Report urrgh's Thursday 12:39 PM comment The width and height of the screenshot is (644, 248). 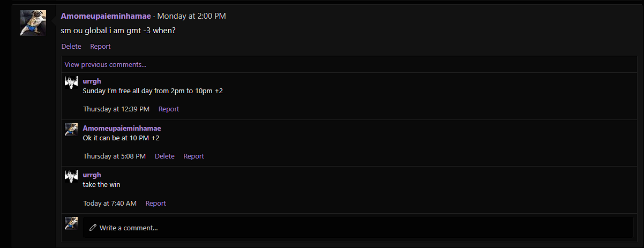169,109
